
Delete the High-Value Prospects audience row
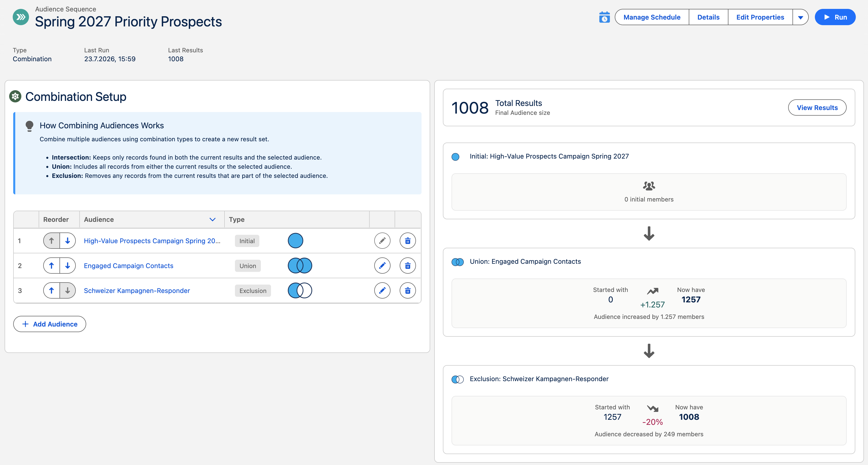coord(408,241)
